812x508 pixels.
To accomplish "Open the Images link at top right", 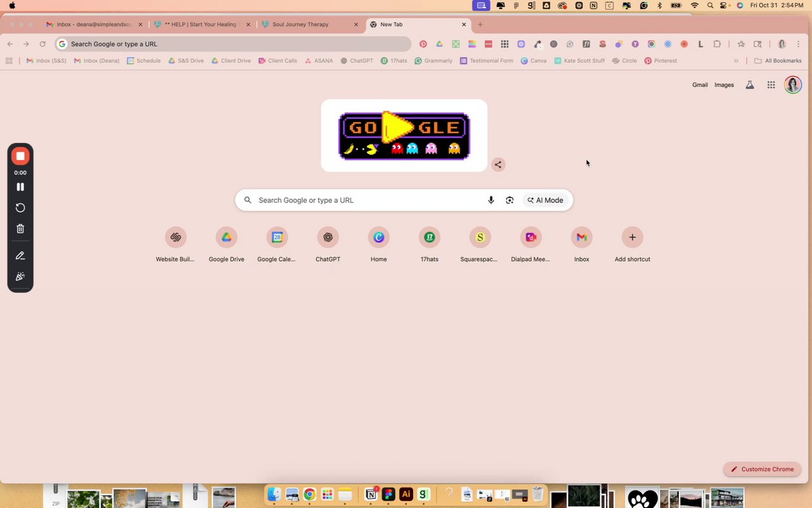I will [724, 85].
